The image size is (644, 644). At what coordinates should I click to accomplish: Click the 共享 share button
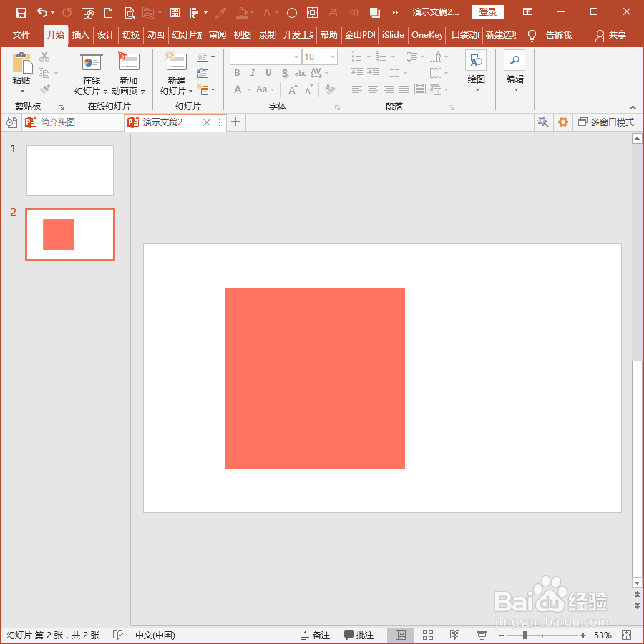(x=611, y=35)
